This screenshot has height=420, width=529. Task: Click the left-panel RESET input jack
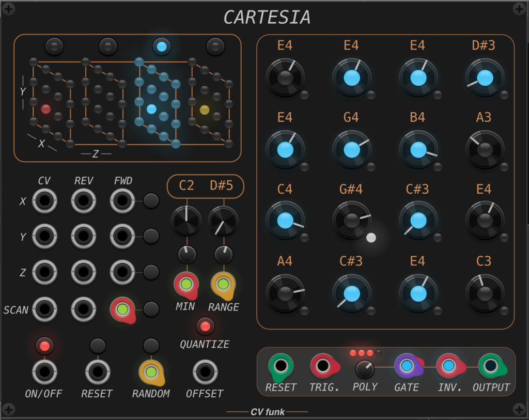pos(98,372)
